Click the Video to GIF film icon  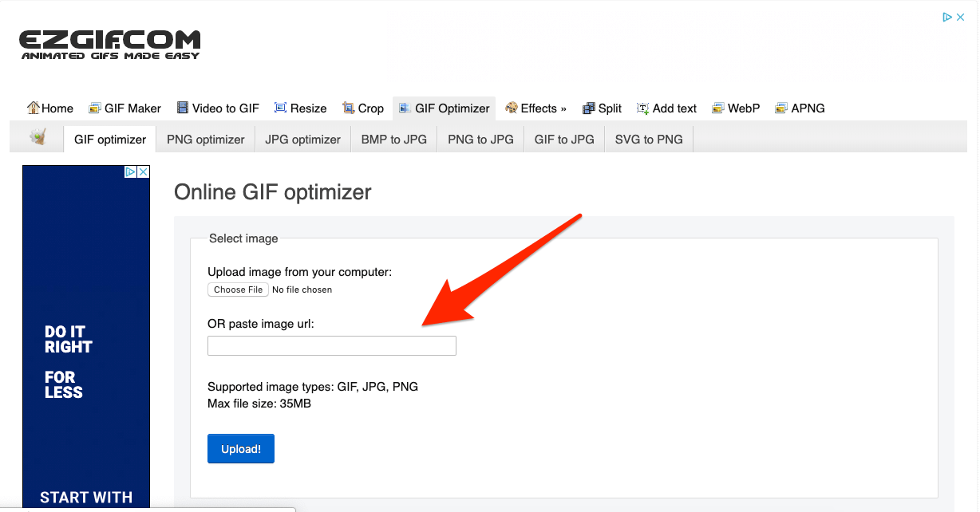(x=183, y=108)
